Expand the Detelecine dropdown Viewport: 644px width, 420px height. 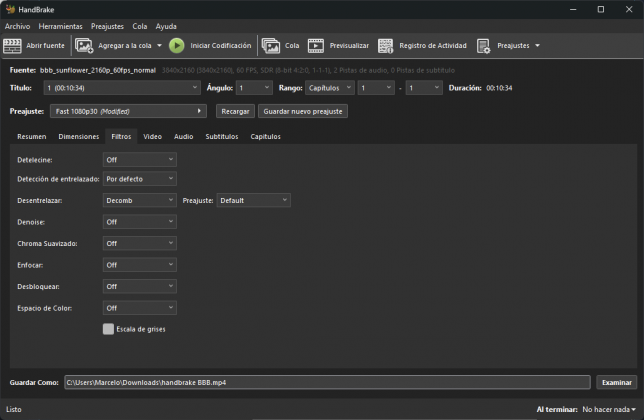click(140, 160)
